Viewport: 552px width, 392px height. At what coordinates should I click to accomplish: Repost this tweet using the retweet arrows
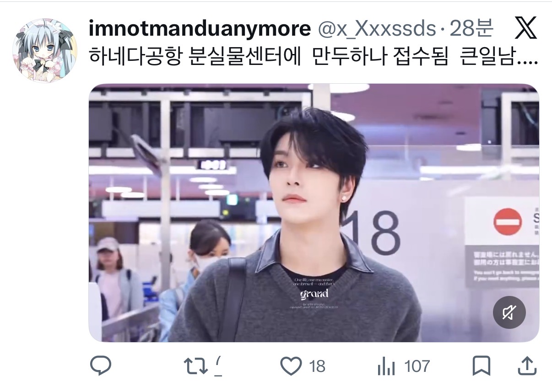(x=195, y=366)
